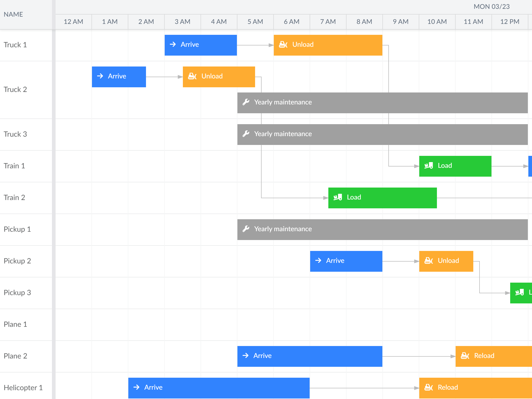Viewport: 532px width, 399px height.
Task: Click the bulldozer icon in Truck 2 Unload
Action: pyautogui.click(x=192, y=76)
